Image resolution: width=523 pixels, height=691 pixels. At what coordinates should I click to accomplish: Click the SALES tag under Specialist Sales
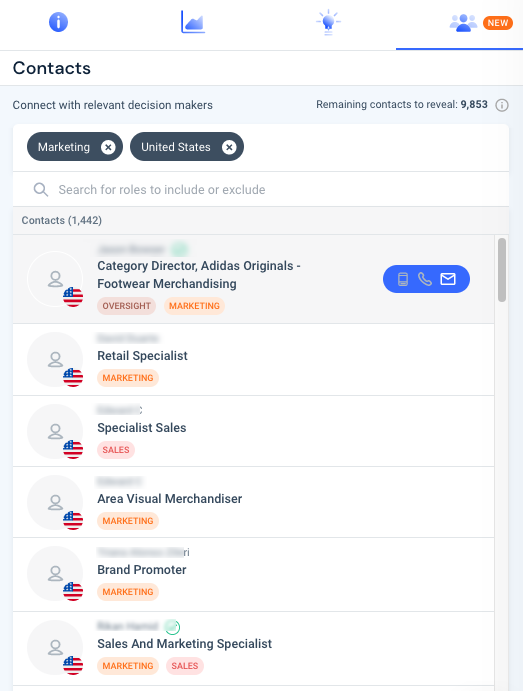pos(116,450)
